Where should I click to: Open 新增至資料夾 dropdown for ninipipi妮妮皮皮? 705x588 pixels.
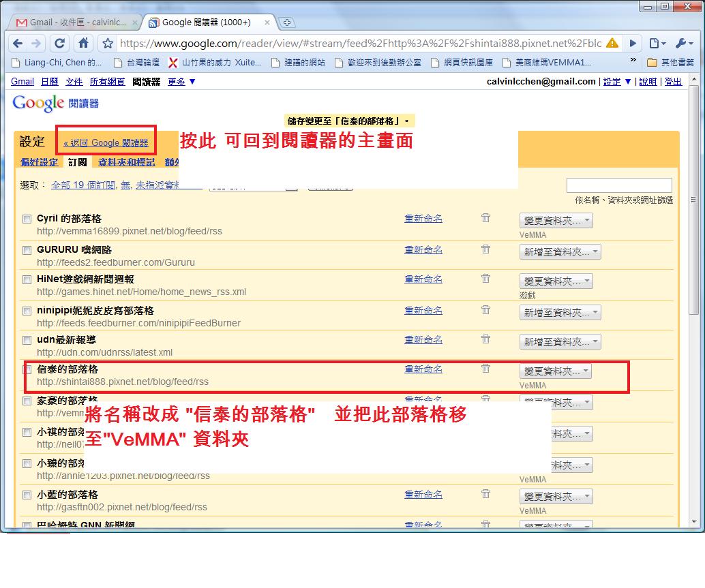tap(560, 313)
